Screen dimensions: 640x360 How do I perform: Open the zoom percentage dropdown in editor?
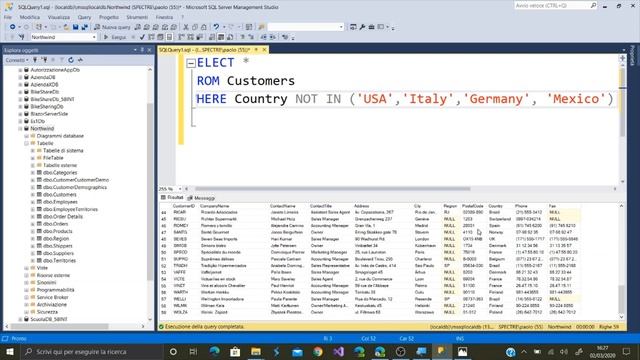click(x=180, y=189)
